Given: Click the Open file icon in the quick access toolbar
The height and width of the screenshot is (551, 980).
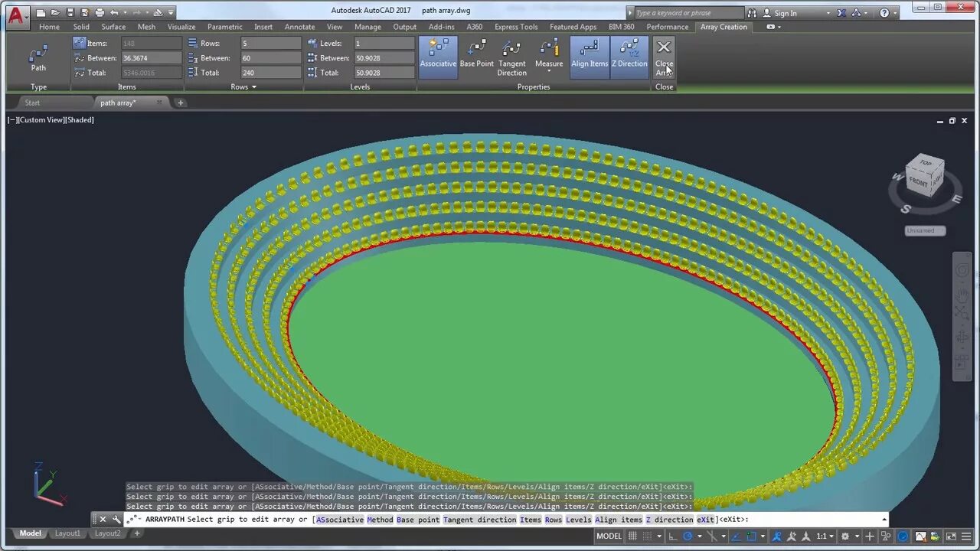Looking at the screenshot, I should point(55,12).
